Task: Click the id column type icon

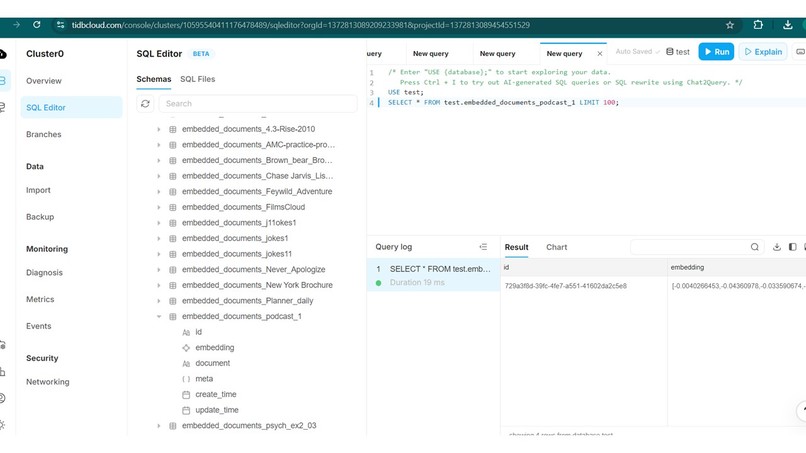Action: click(x=186, y=332)
